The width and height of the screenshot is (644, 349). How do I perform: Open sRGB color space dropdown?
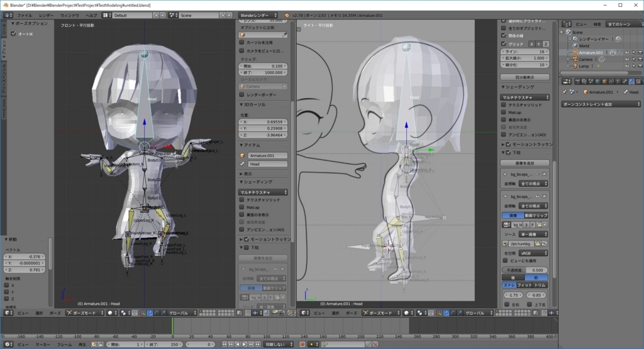point(533,253)
